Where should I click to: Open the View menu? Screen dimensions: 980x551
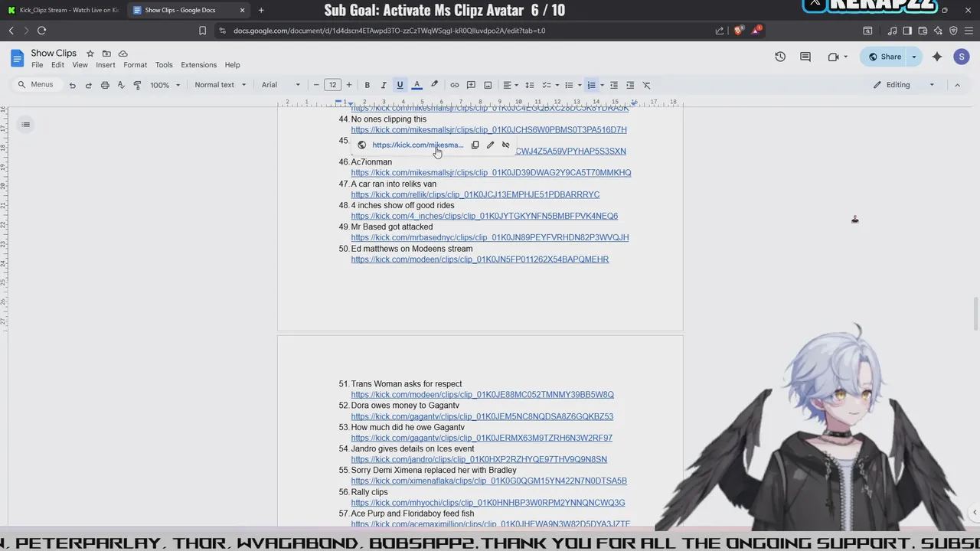pos(80,65)
